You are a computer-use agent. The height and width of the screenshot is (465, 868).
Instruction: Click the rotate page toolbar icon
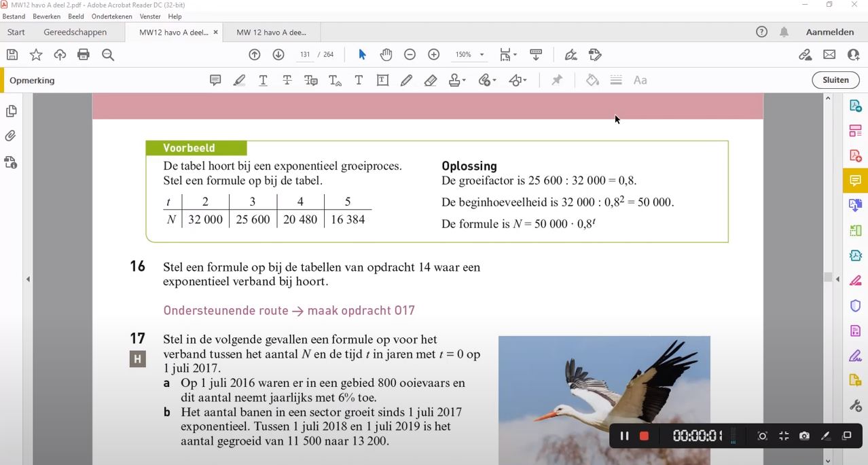[x=595, y=54]
